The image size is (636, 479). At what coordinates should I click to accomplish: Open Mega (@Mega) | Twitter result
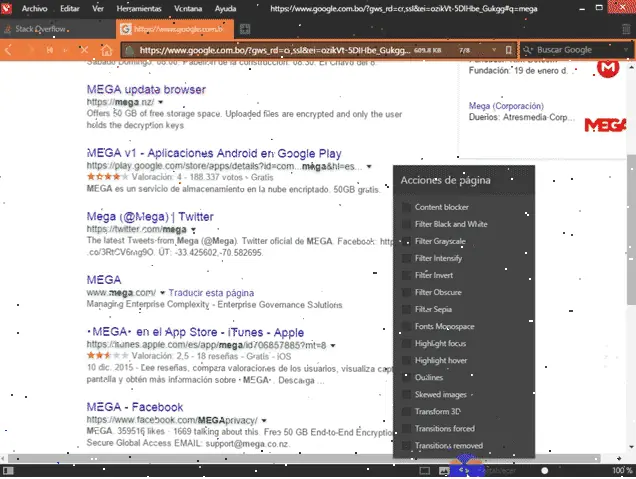click(150, 217)
